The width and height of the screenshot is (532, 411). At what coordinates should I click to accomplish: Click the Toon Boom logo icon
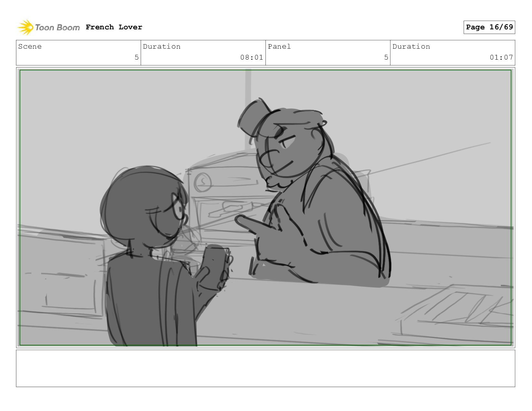pyautogui.click(x=25, y=27)
